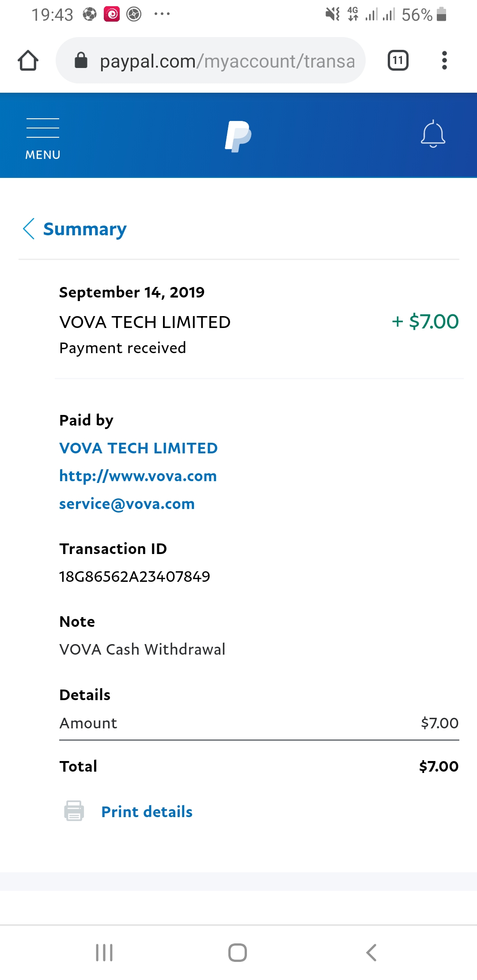Open the browser three-dot menu
This screenshot has height=980, width=477.
pyautogui.click(x=444, y=60)
